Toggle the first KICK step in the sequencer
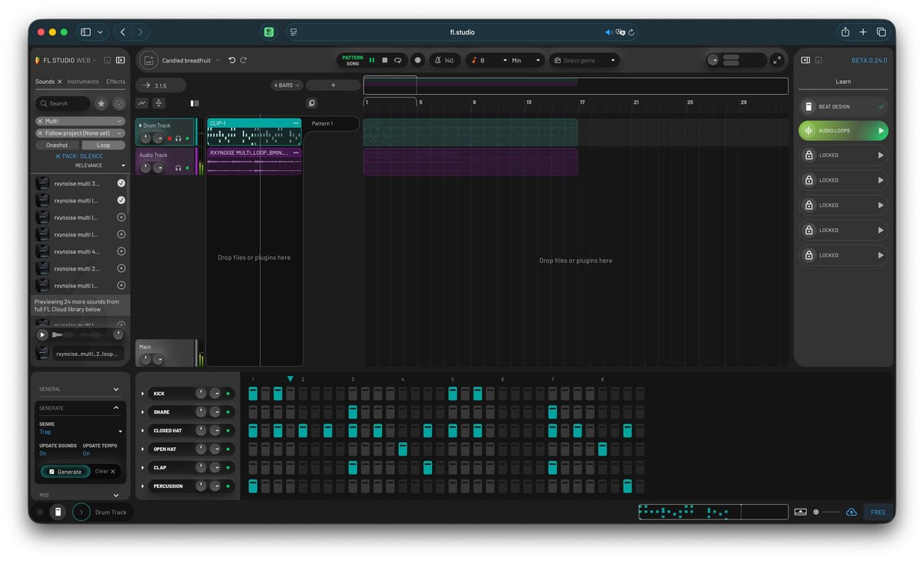This screenshot has width=924, height=561. point(253,394)
